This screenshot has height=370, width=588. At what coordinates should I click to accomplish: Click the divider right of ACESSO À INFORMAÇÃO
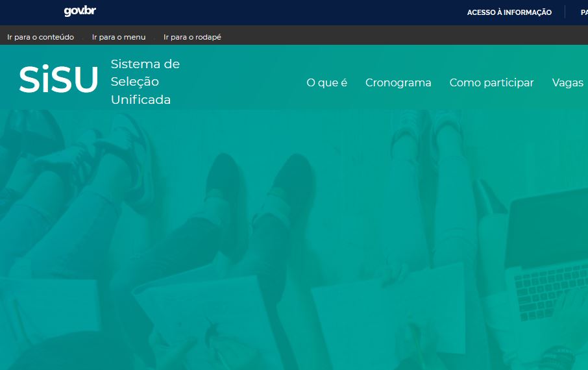565,12
